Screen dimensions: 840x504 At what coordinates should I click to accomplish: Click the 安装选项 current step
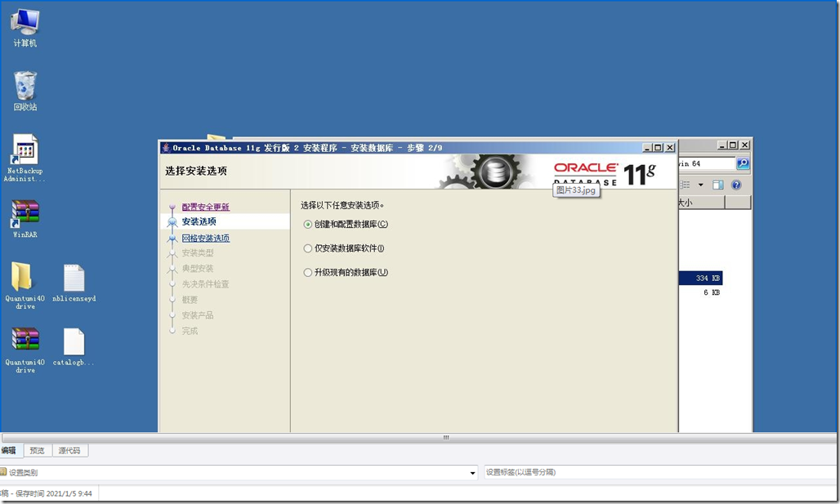click(x=199, y=221)
